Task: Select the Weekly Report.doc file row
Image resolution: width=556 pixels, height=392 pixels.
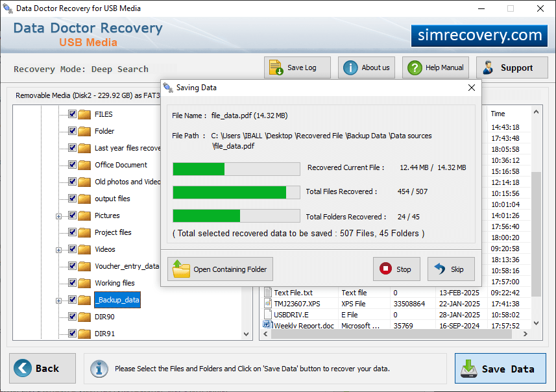Action: tap(402, 325)
